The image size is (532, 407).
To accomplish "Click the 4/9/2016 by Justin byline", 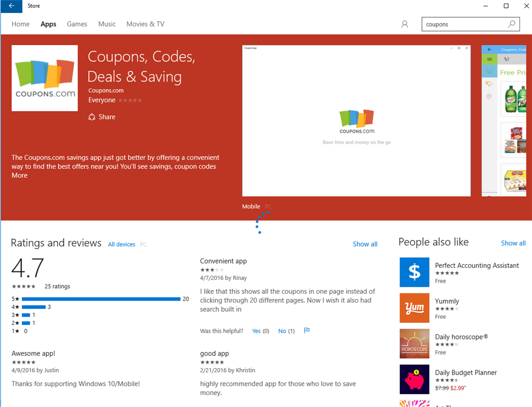I will click(35, 370).
